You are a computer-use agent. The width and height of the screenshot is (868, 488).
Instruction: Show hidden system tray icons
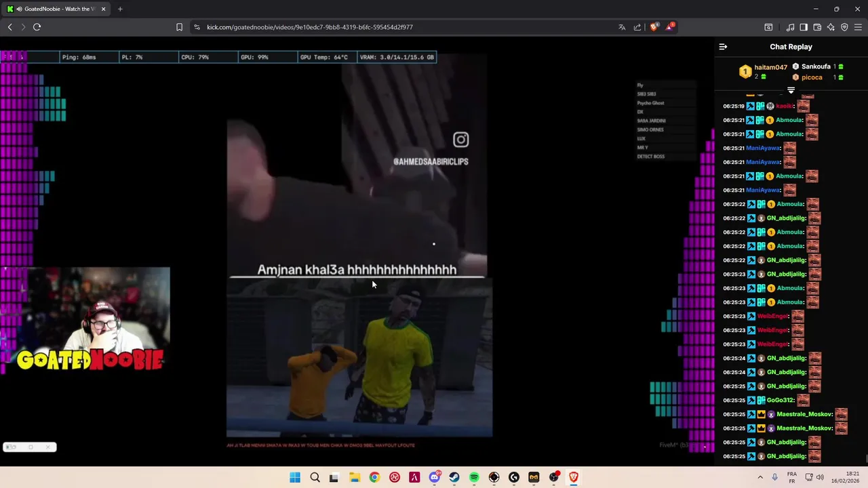(x=760, y=478)
